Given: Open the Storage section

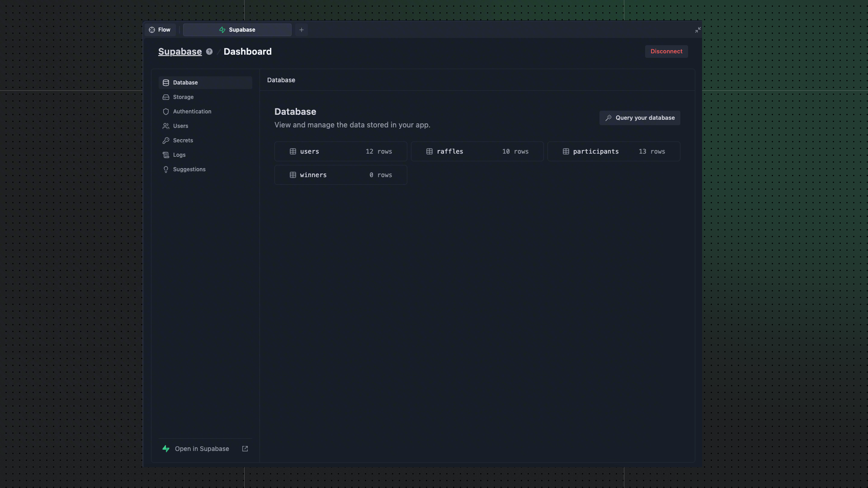Looking at the screenshot, I should pyautogui.click(x=183, y=97).
